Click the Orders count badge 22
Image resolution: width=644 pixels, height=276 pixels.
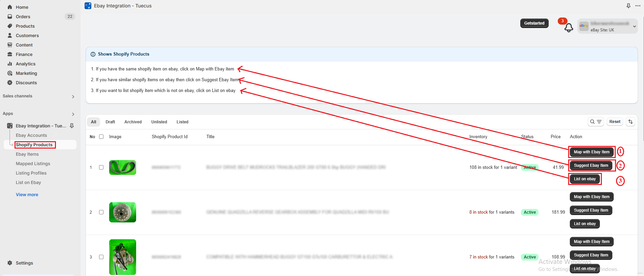pos(70,17)
